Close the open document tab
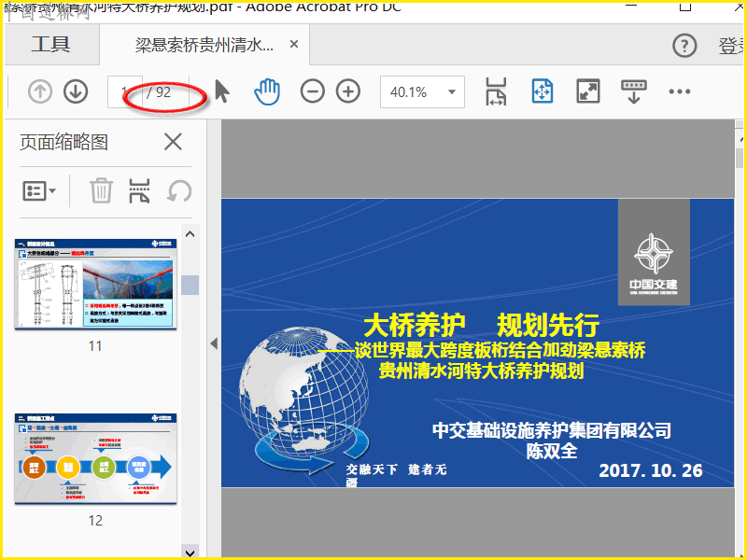This screenshot has height=560, width=747. [294, 45]
